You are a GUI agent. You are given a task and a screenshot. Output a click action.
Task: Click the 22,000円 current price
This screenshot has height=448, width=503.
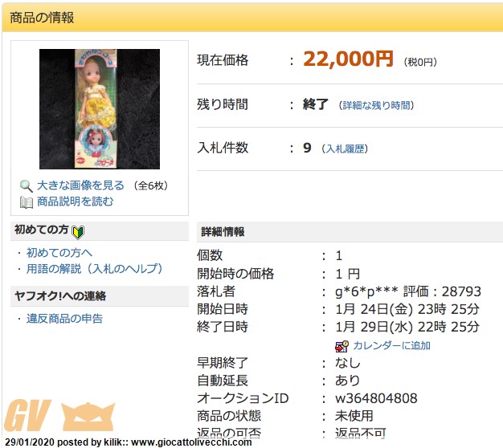(x=348, y=59)
